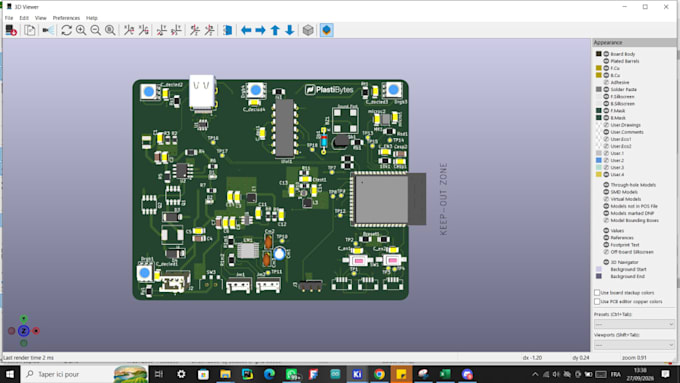Show the User.Drawings layer
The width and height of the screenshot is (680, 383).
pos(606,125)
